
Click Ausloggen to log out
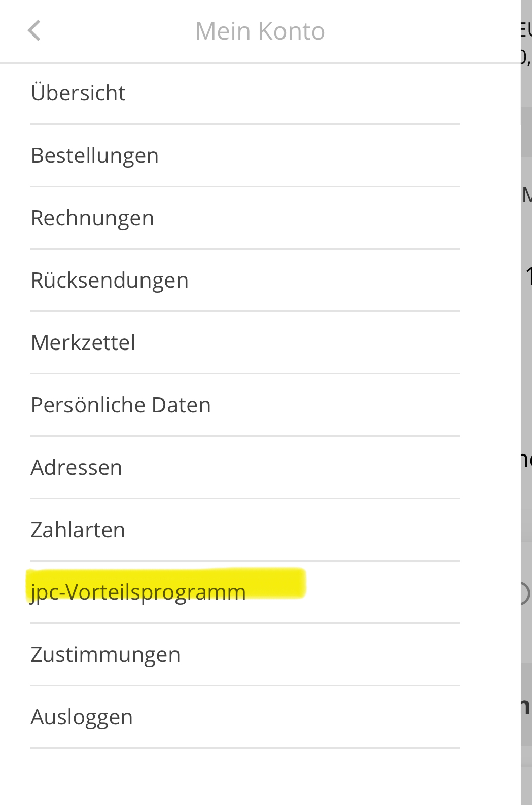pos(82,717)
